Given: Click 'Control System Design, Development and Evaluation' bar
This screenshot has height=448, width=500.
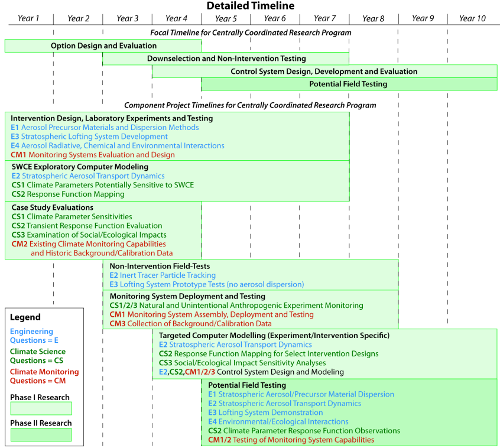Looking at the screenshot, I should click(x=324, y=72).
